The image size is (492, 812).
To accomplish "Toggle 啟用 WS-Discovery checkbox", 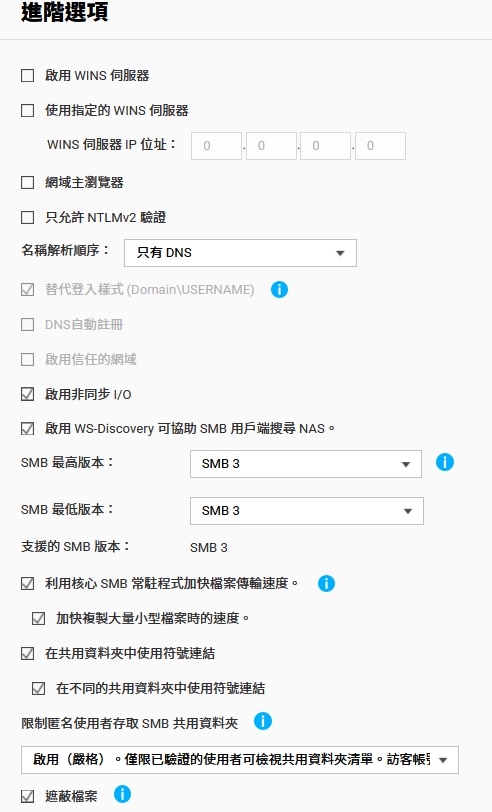I will click(27, 429).
